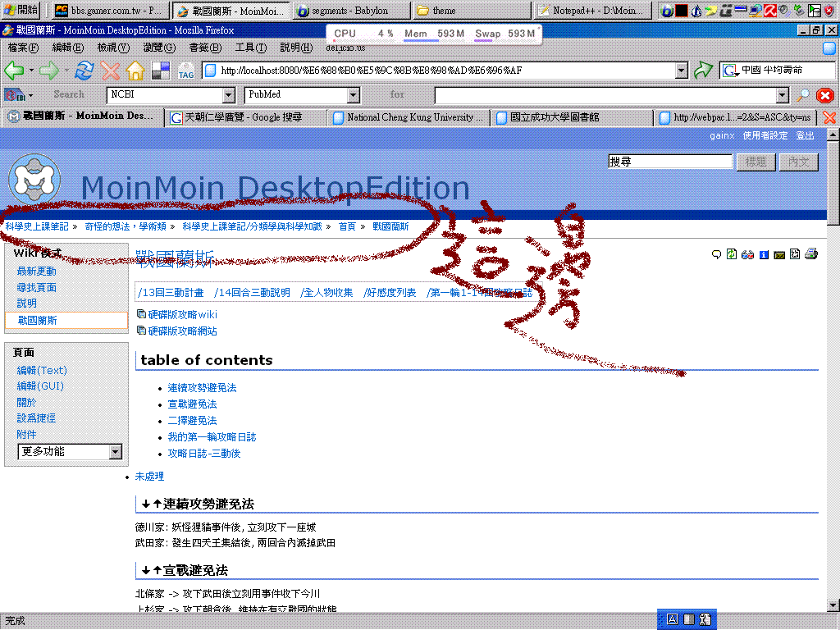Image resolution: width=840 pixels, height=630 pixels.
Task: Open the Avira red umbrella tray icon
Action: click(769, 10)
